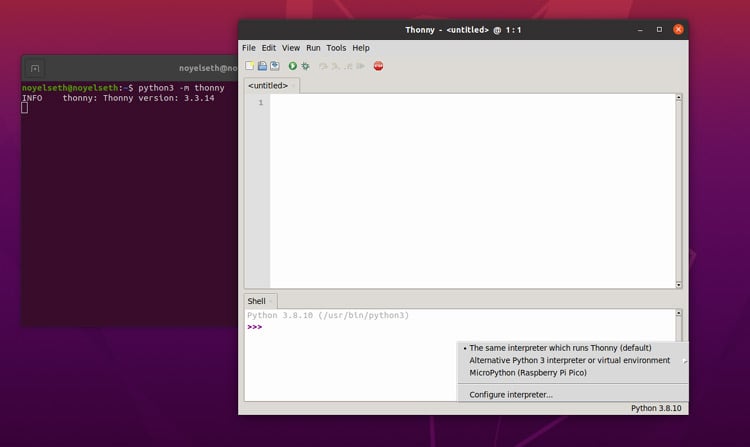Image resolution: width=750 pixels, height=447 pixels.
Task: Close the <untitled> tab via its small x
Action: (x=294, y=86)
